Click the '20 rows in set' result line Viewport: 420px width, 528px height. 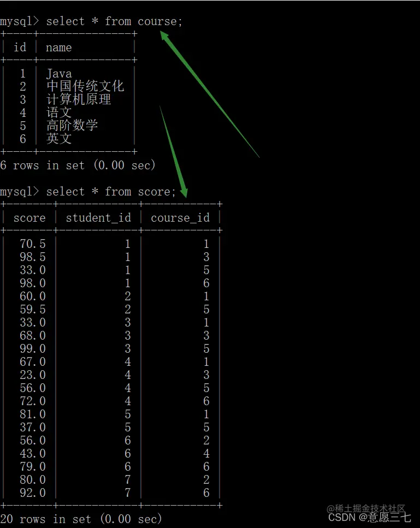81,519
